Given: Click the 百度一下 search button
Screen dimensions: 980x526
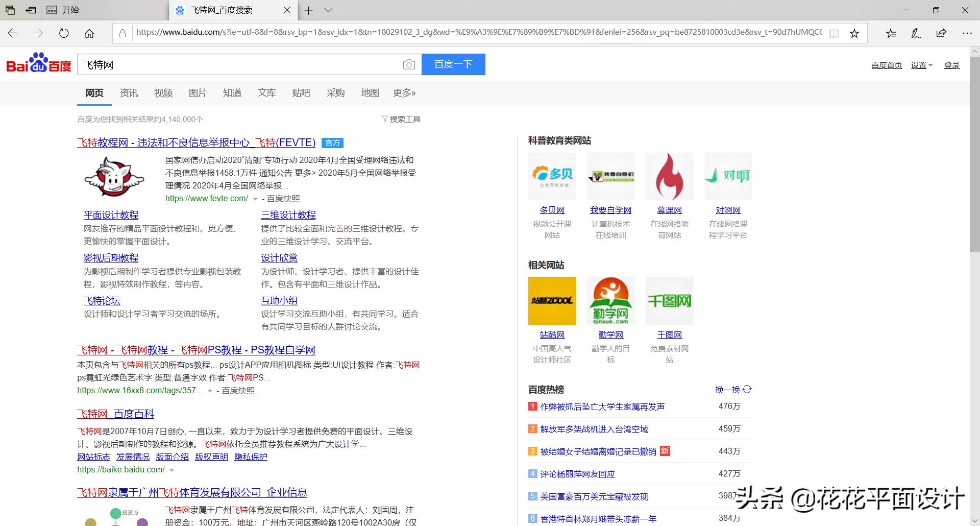Looking at the screenshot, I should (453, 64).
